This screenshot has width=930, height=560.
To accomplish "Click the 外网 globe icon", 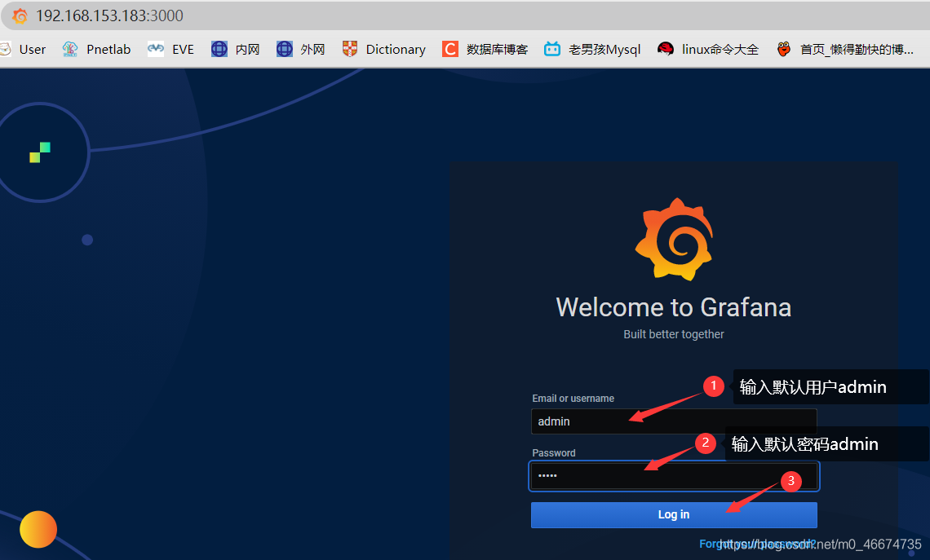I will [285, 49].
